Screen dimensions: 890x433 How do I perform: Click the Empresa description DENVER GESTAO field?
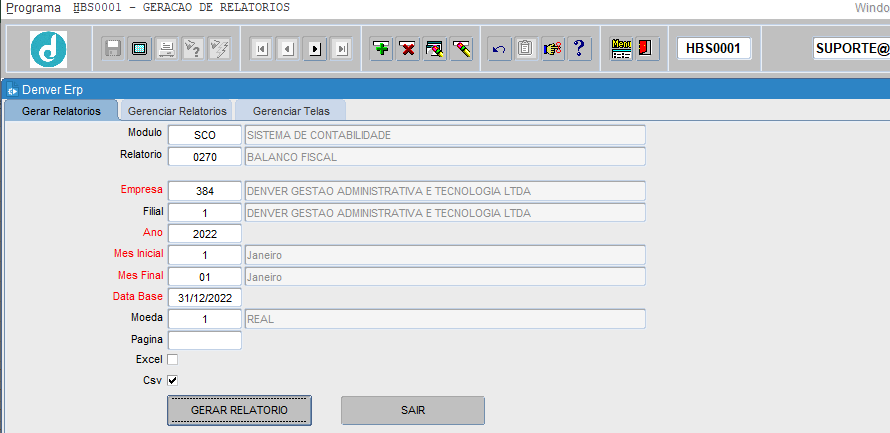445,191
